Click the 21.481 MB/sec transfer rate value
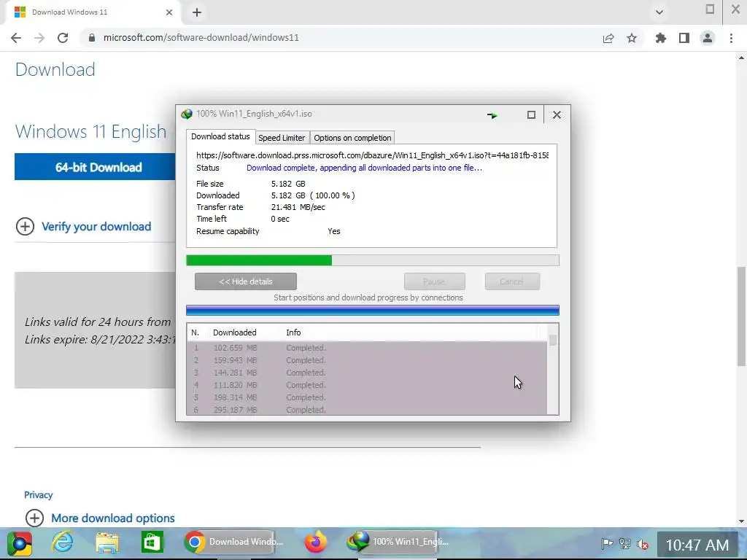The width and height of the screenshot is (747, 560). [298, 207]
